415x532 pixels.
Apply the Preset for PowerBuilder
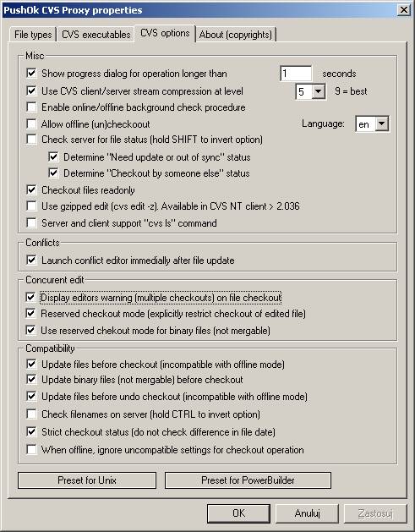tap(248, 480)
